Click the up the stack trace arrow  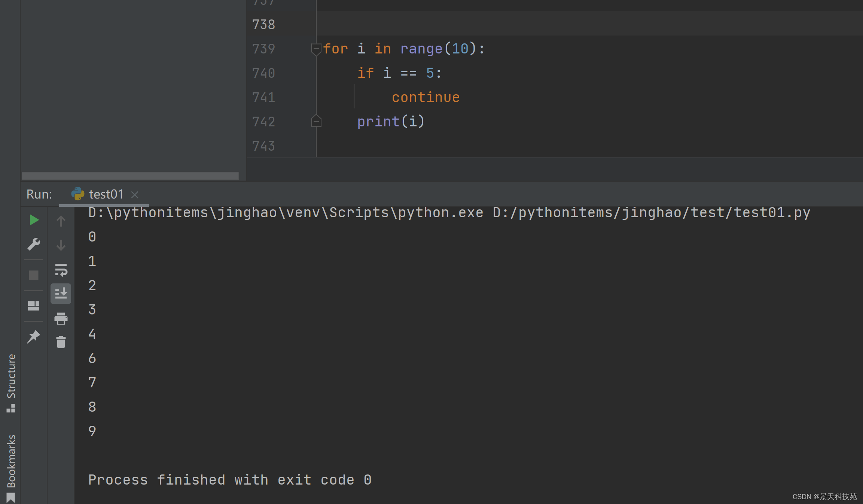[61, 221]
